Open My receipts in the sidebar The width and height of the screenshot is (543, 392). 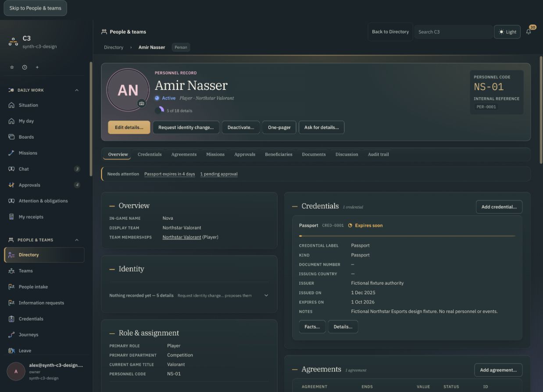click(x=44, y=217)
